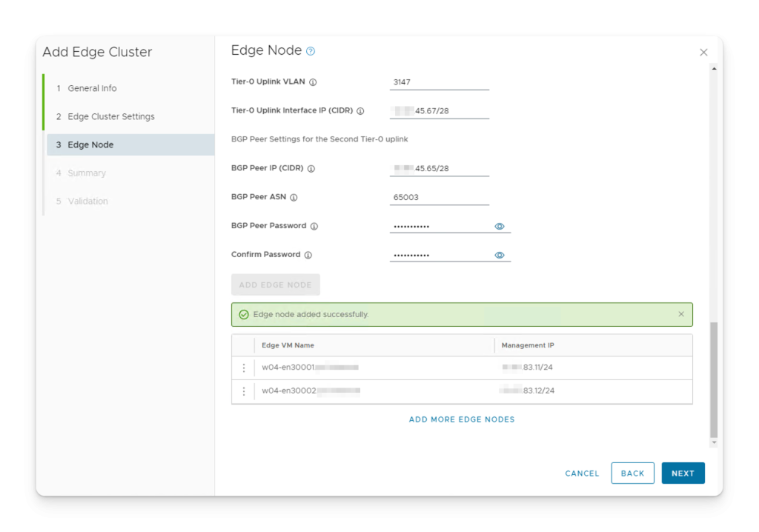Click the CANCEL button

[x=581, y=473]
